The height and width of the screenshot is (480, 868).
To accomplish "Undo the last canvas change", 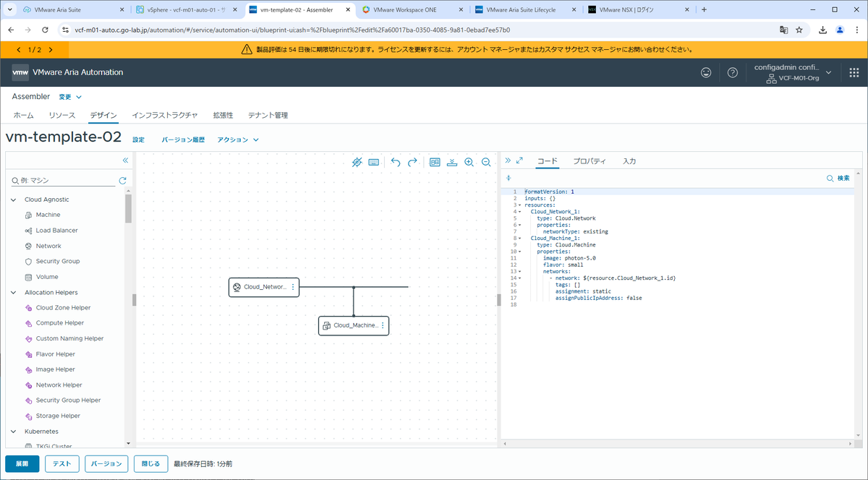I will click(396, 163).
